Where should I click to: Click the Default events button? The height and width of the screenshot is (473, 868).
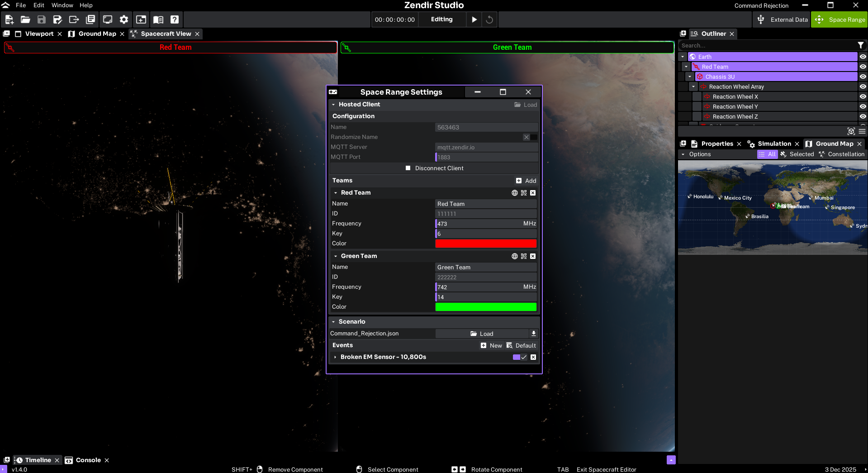tap(521, 345)
